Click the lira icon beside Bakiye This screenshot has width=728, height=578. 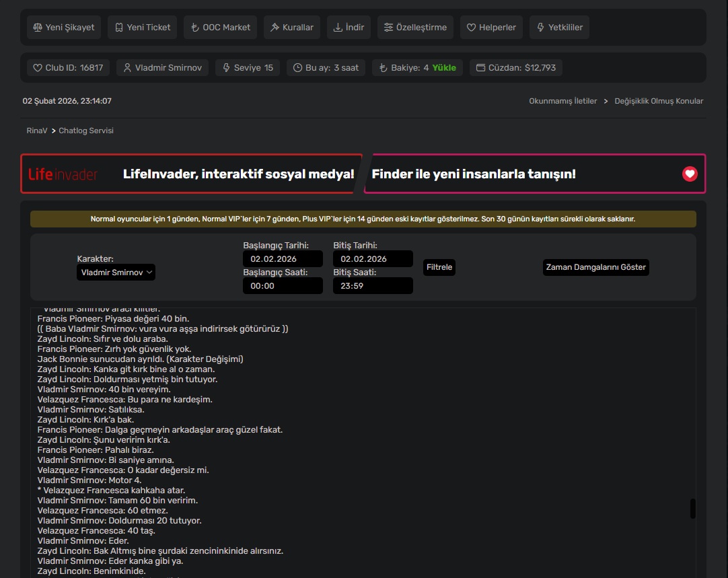(x=383, y=68)
